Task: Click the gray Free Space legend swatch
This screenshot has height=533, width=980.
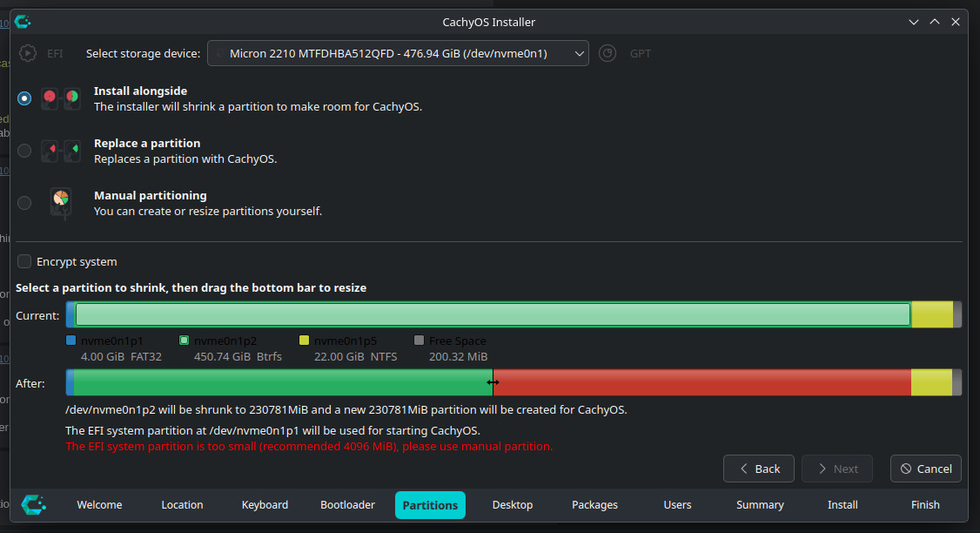Action: [x=419, y=341]
